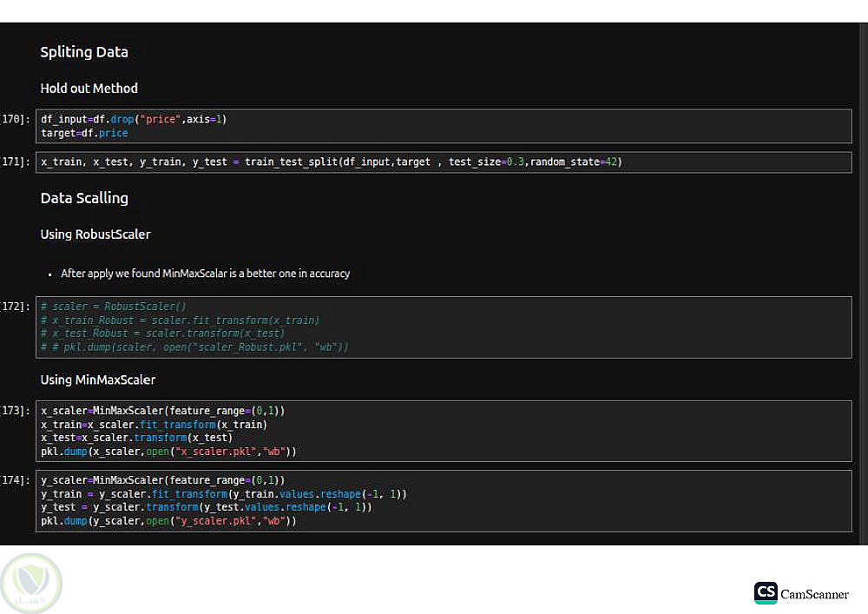
Task: Click the target=df.price code line
Action: (84, 134)
